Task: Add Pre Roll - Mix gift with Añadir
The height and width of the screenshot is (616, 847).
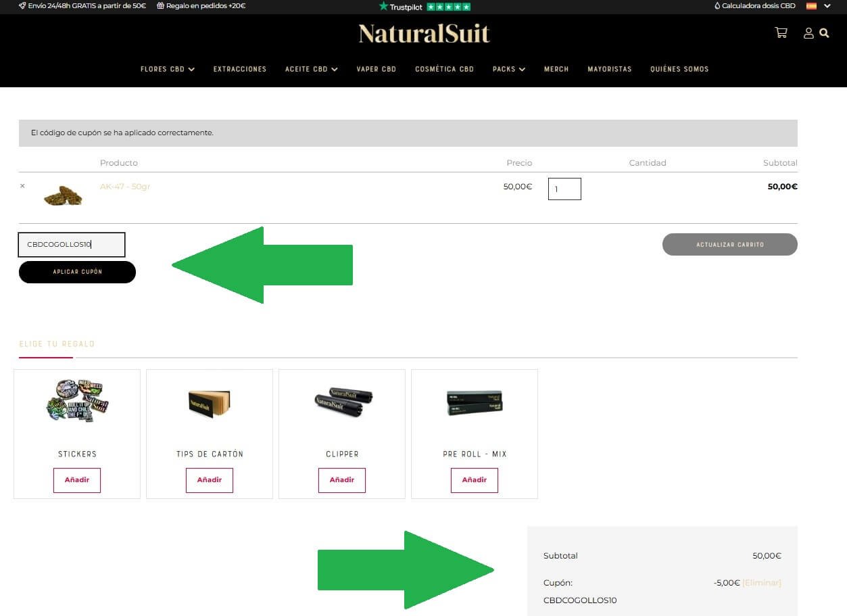Action: click(475, 480)
